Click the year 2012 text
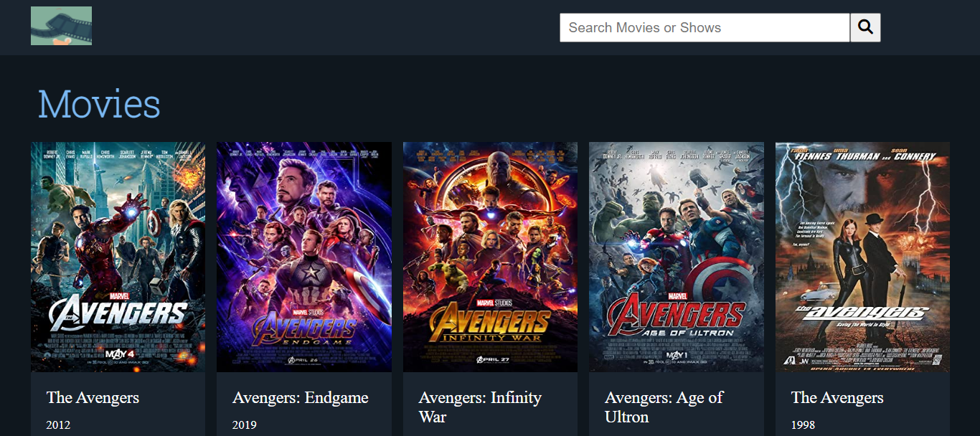 tap(58, 425)
